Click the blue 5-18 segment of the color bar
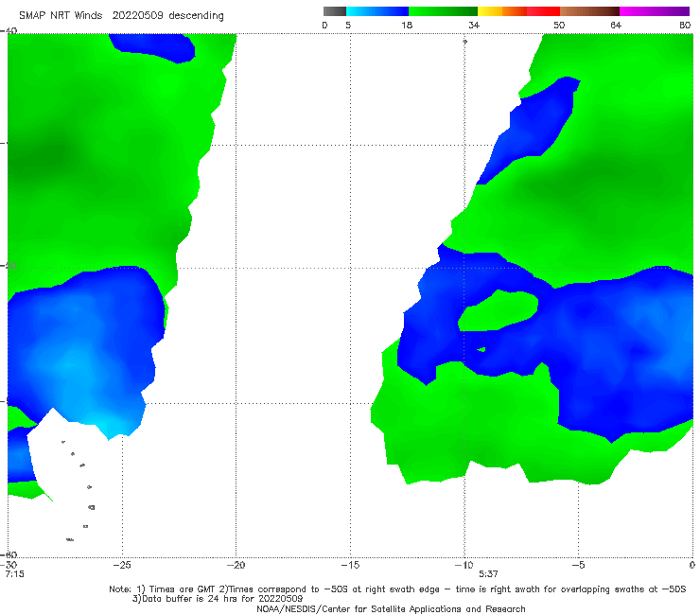Image resolution: width=700 pixels, height=615 pixels. [x=377, y=11]
